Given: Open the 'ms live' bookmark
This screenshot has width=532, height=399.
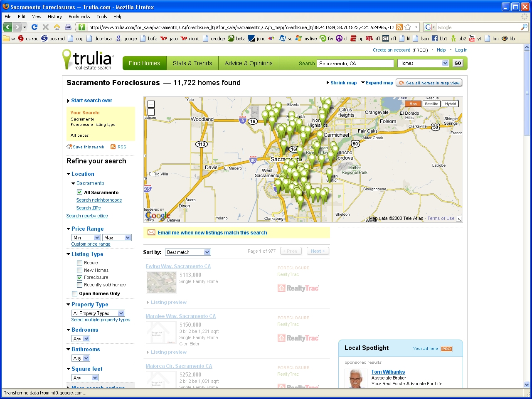Looking at the screenshot, I should 306,38.
